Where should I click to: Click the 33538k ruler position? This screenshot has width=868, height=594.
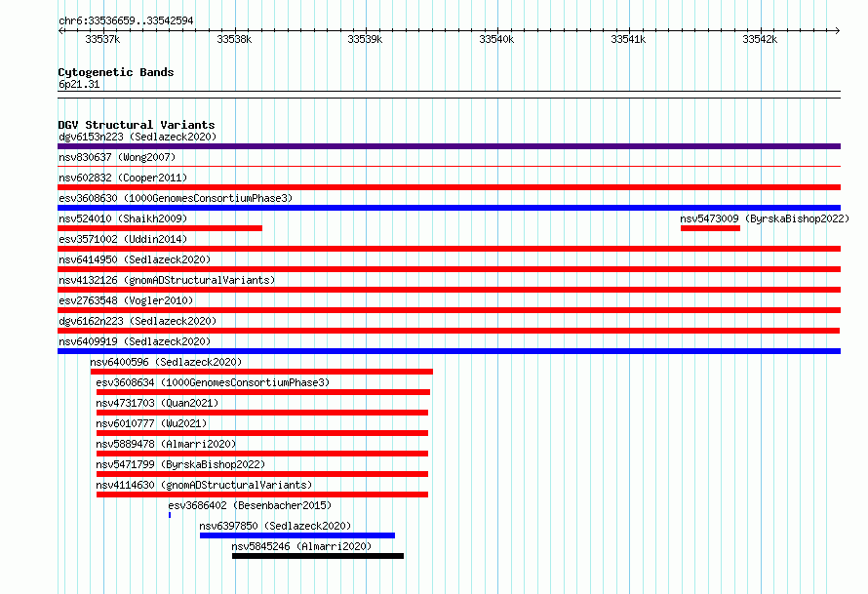click(234, 39)
